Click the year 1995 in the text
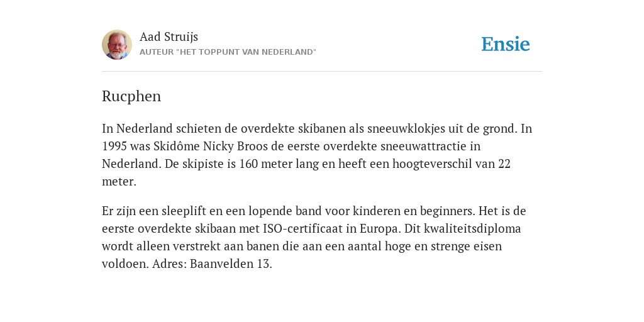Viewport: 644px width, 322px height. 114,146
